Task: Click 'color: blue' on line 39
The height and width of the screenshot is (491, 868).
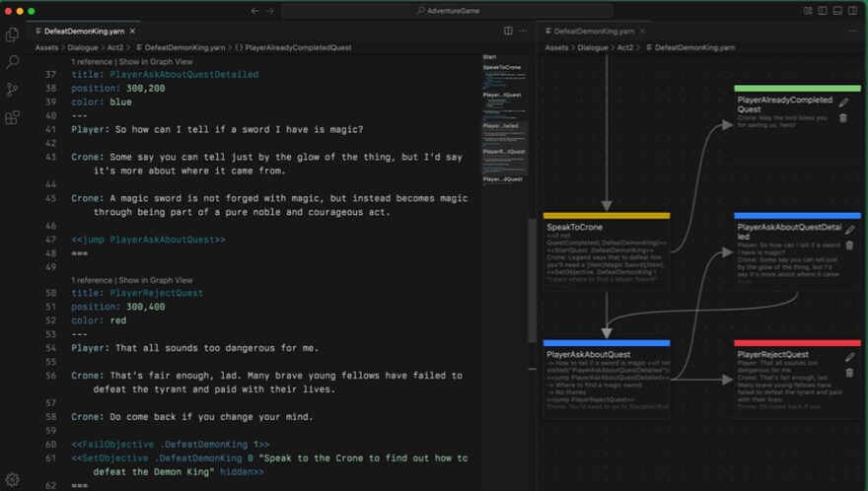Action: [102, 102]
